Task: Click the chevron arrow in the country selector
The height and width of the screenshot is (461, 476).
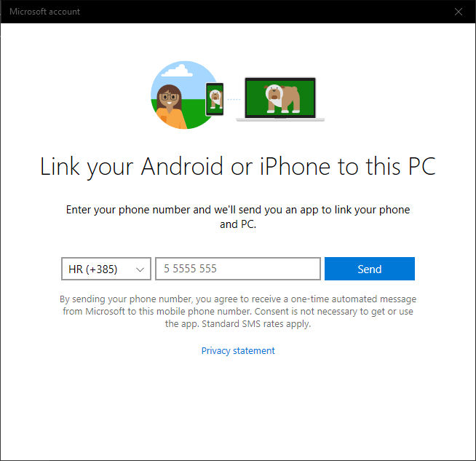Action: [x=140, y=269]
